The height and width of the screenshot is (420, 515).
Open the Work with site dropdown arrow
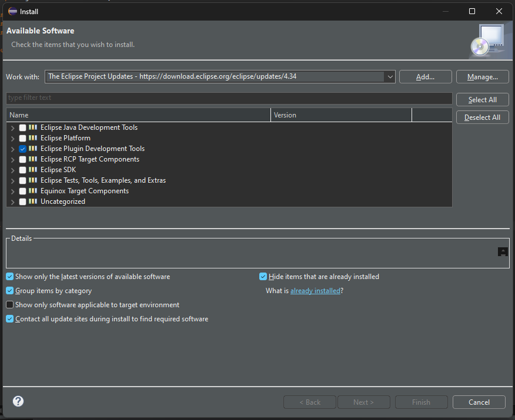tap(390, 77)
